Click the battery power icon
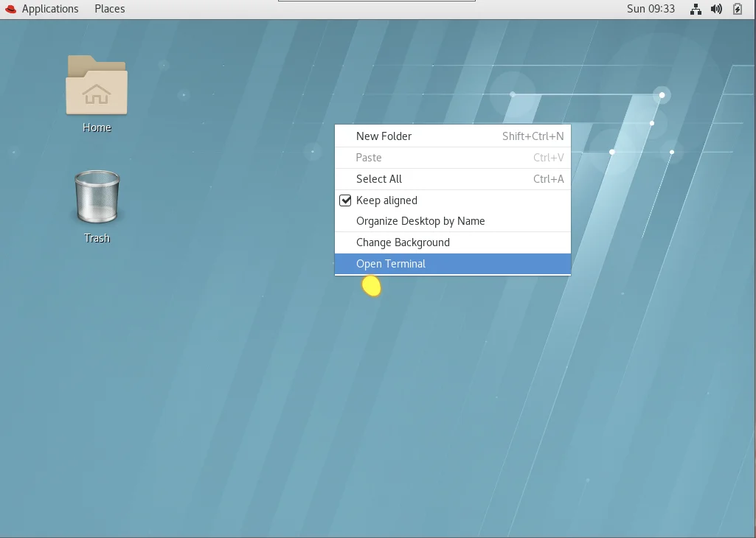 (x=738, y=9)
